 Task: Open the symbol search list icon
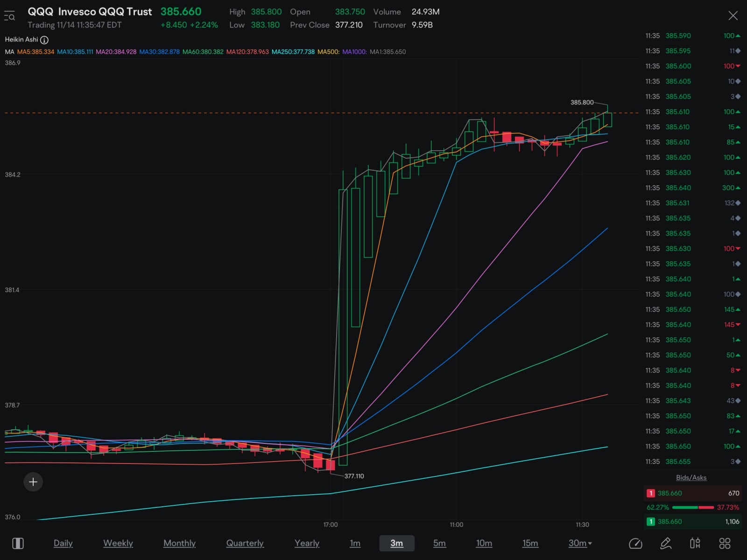click(9, 16)
